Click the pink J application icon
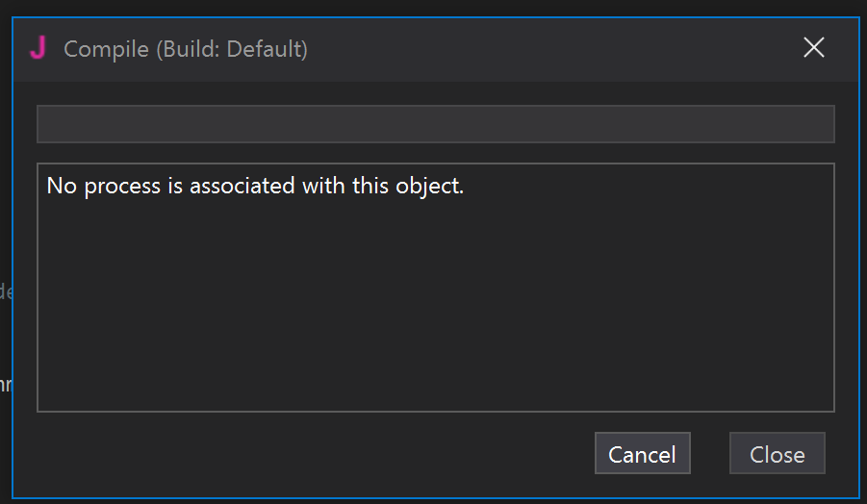 38,48
